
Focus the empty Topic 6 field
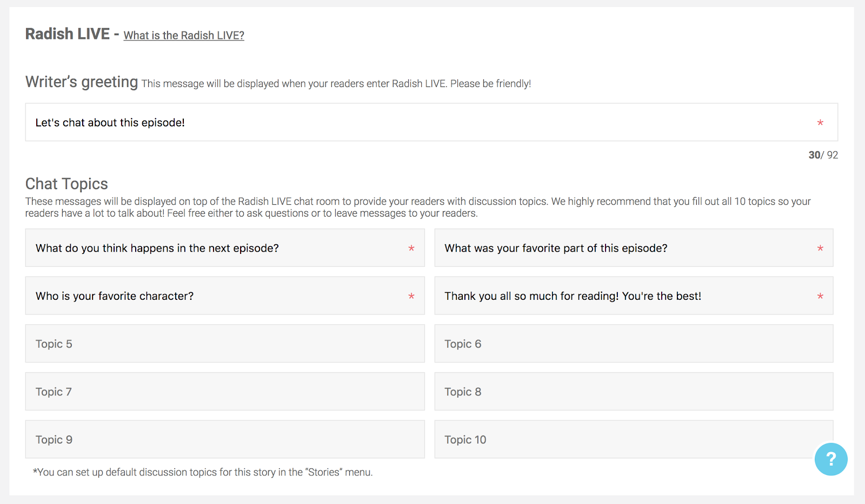tap(634, 344)
